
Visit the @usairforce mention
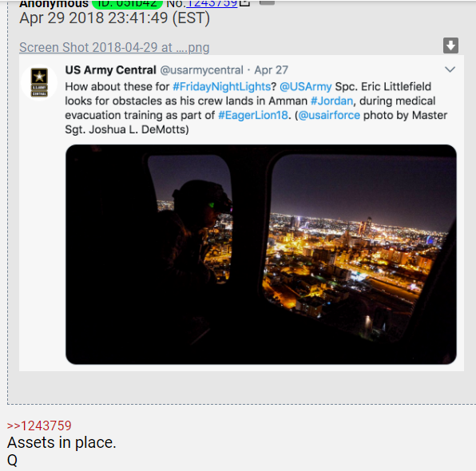click(329, 115)
